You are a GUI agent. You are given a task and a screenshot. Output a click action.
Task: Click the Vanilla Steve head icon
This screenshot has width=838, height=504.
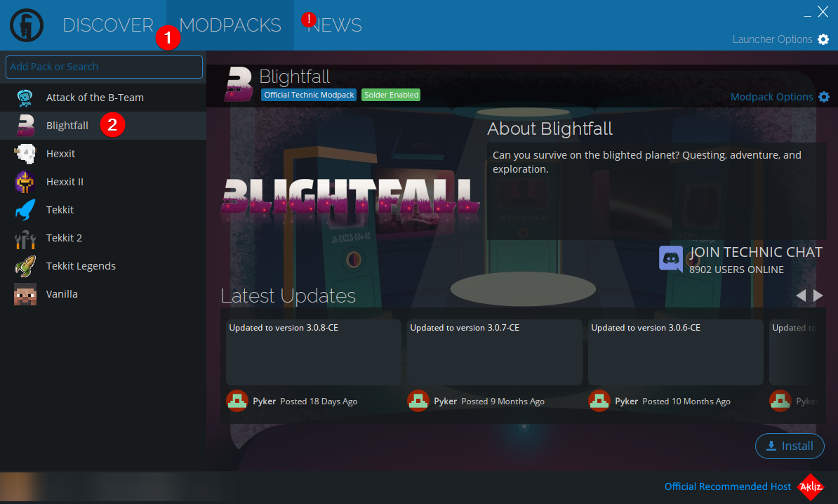(25, 294)
